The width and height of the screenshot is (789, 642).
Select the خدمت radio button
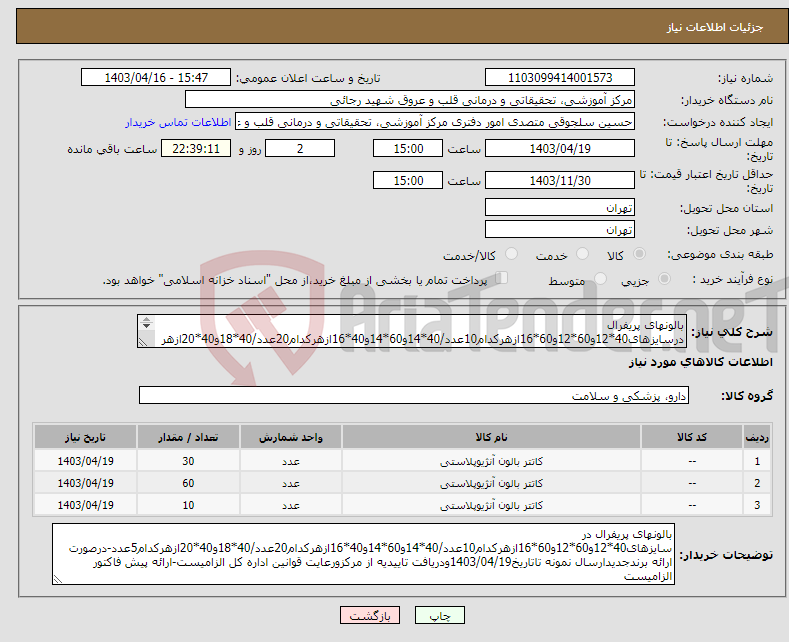pyautogui.click(x=582, y=254)
